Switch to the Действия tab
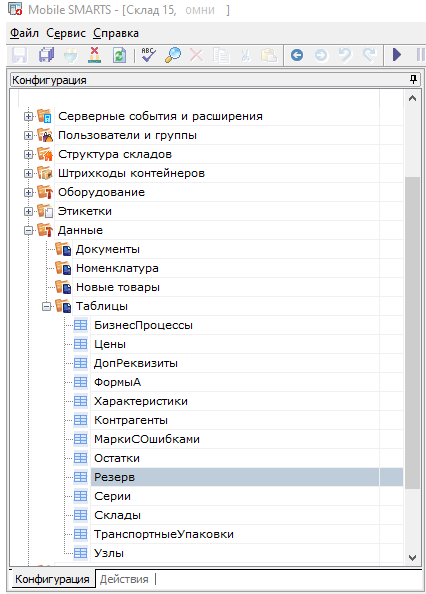 124,579
